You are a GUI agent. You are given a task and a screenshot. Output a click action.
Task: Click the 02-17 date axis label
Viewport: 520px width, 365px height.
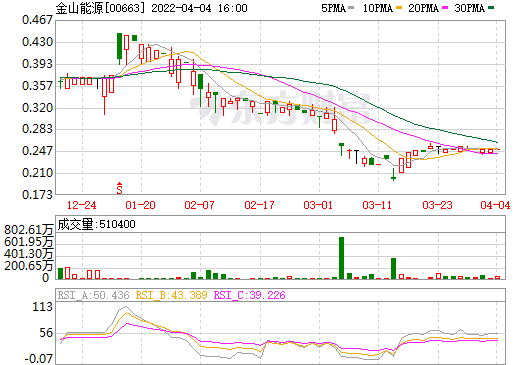pyautogui.click(x=259, y=205)
